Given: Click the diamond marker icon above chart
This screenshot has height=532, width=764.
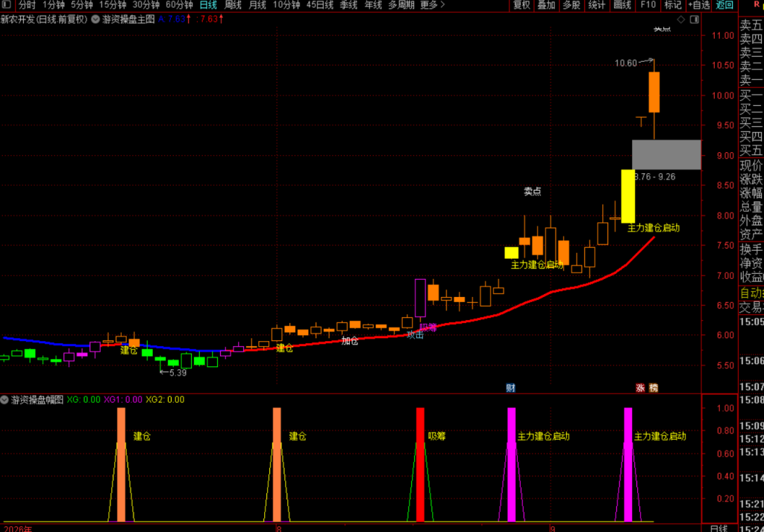Looking at the screenshot, I should [681, 19].
